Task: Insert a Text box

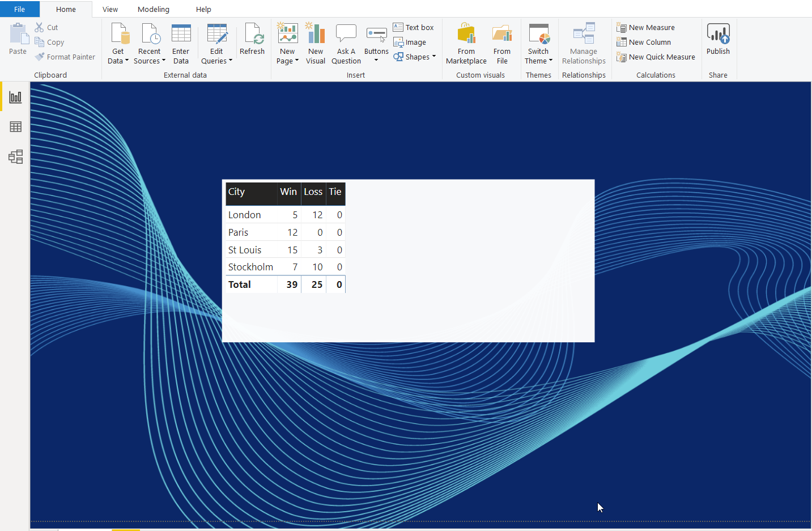Action: click(x=414, y=27)
